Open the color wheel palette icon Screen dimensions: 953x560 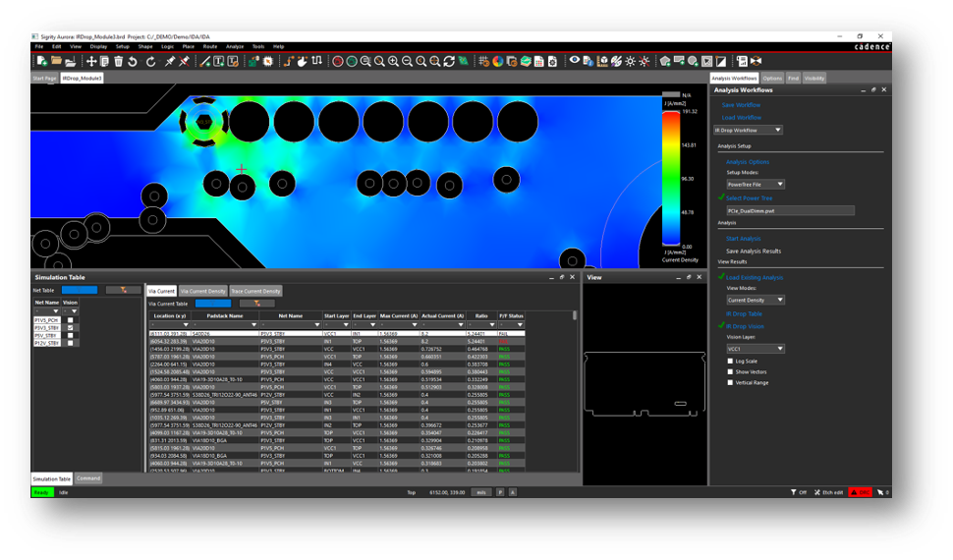[498, 61]
